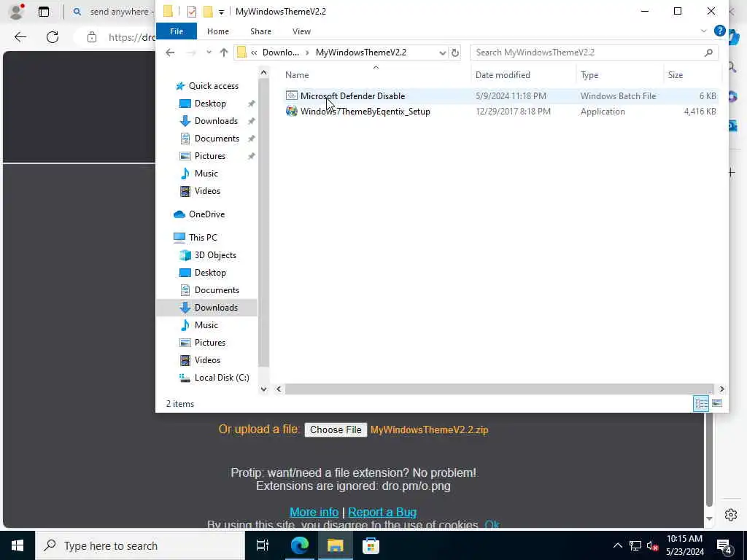Click Explorer's forward navigation arrow
This screenshot has width=747, height=560.
tap(191, 52)
